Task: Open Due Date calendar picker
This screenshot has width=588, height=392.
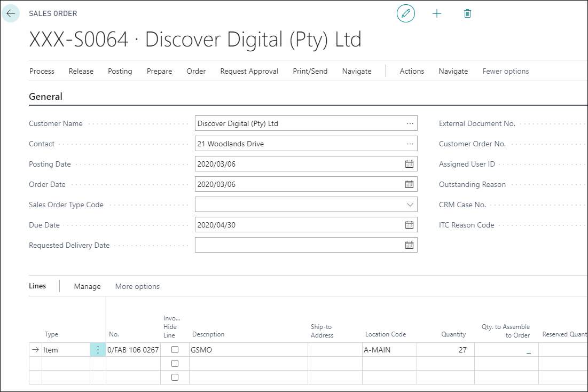Action: pos(409,225)
